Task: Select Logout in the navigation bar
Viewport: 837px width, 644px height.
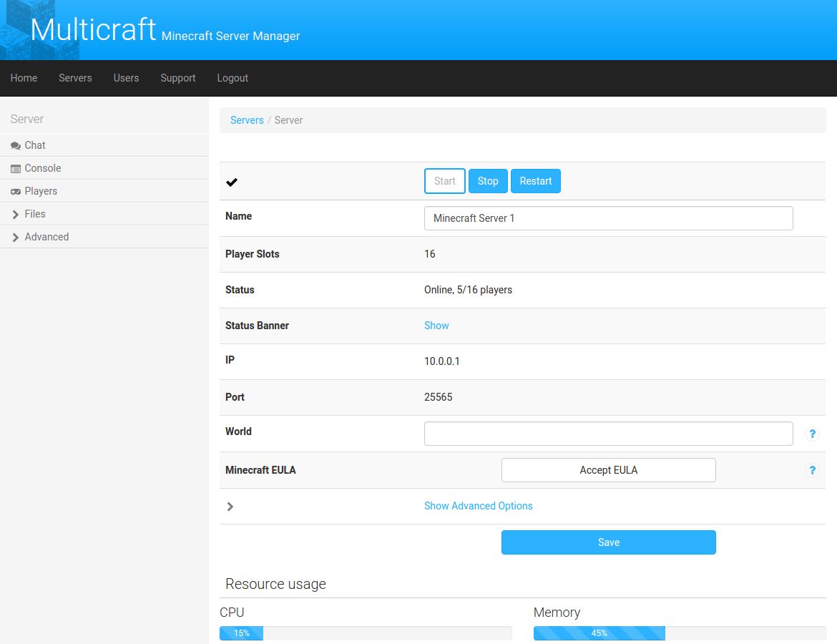Action: click(x=232, y=78)
